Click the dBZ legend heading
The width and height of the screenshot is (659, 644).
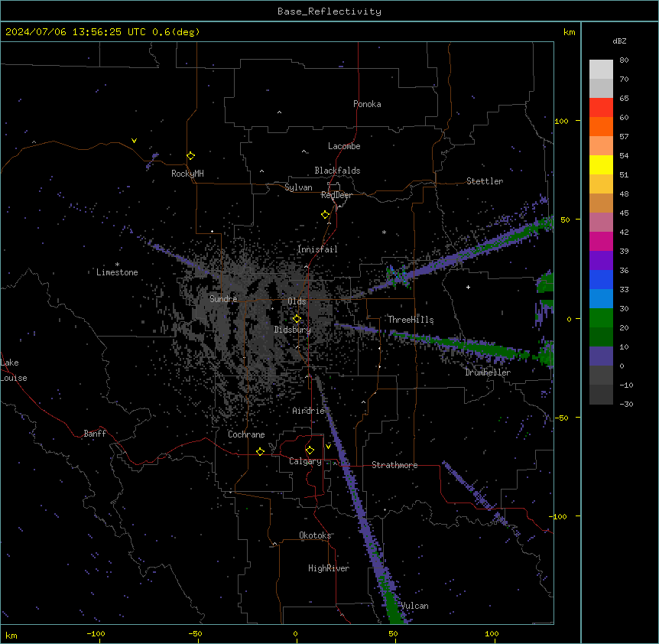tap(619, 41)
